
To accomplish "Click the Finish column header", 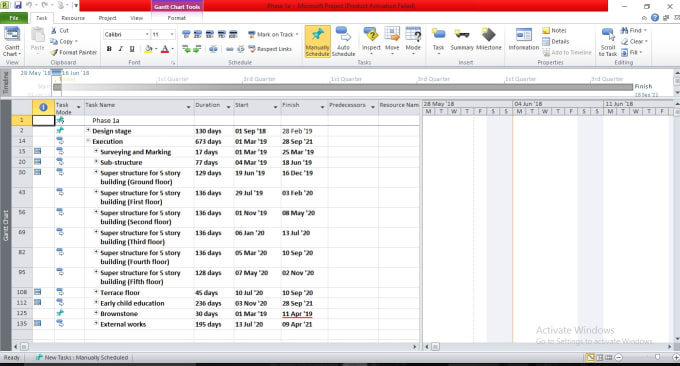I will pos(304,107).
